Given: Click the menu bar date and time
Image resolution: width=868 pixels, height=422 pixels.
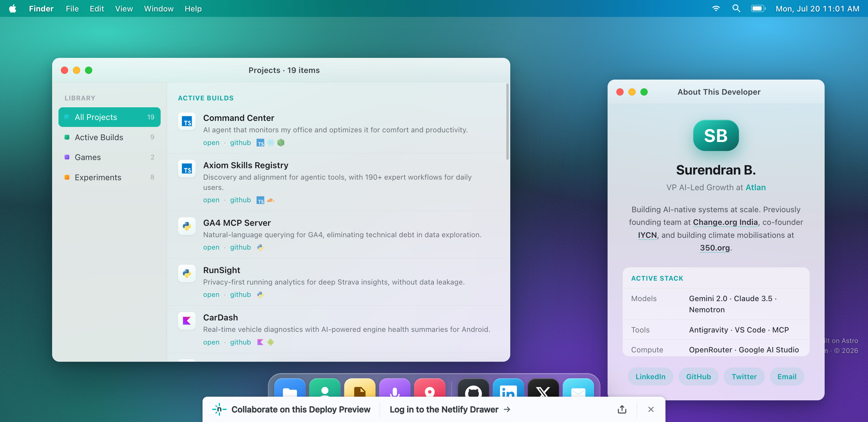Looking at the screenshot, I should coord(817,9).
